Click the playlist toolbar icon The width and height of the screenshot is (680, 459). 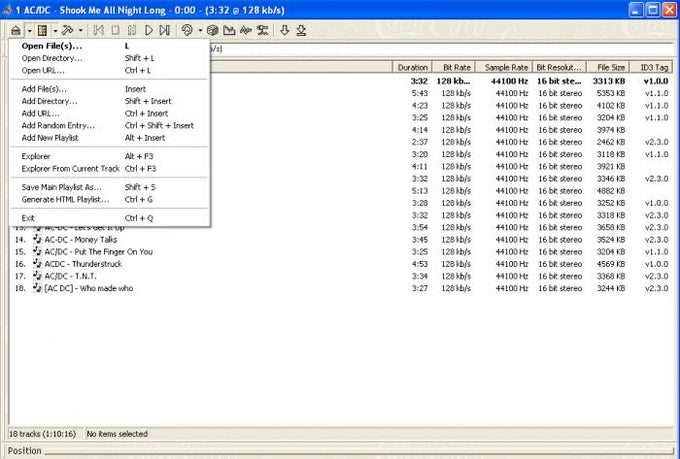(42, 30)
